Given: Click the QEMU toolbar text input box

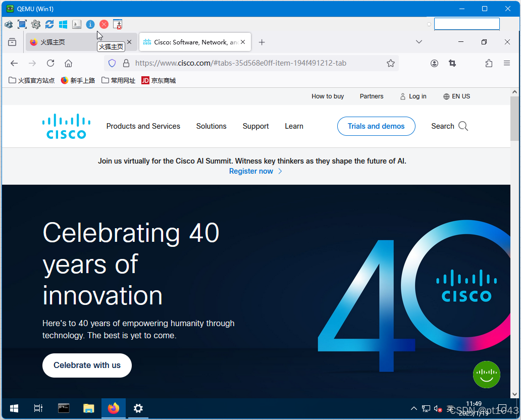Looking at the screenshot, I should click(x=467, y=24).
